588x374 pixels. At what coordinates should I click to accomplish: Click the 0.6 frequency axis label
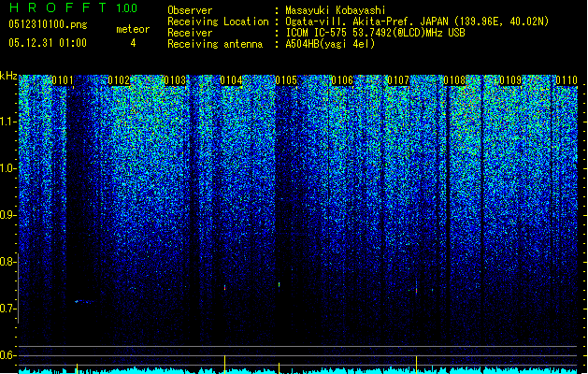pos(7,355)
